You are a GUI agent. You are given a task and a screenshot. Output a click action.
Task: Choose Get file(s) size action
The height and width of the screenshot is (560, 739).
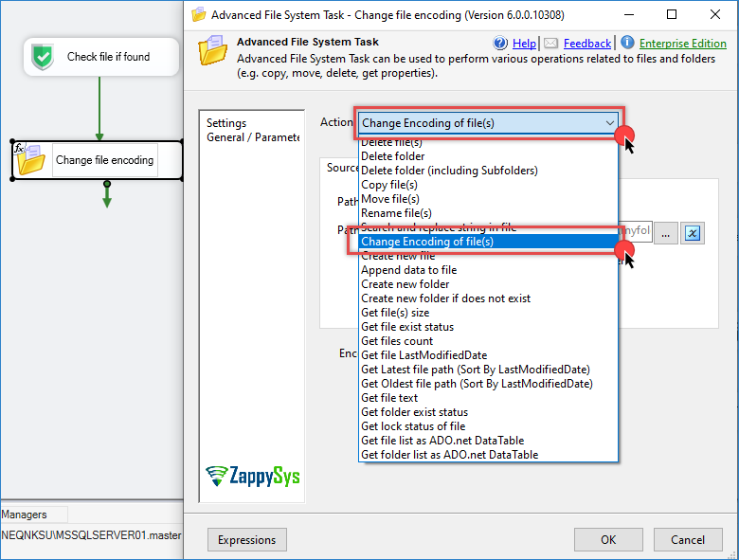click(488, 313)
